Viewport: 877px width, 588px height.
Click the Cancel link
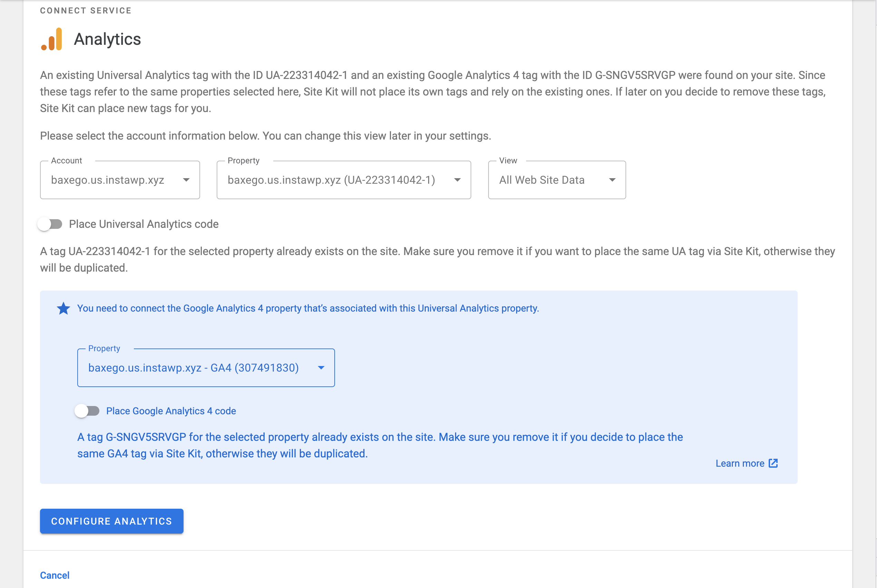55,575
